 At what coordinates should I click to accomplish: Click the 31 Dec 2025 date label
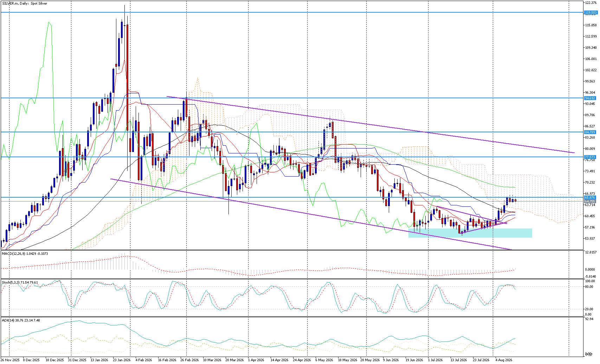[77, 360]
